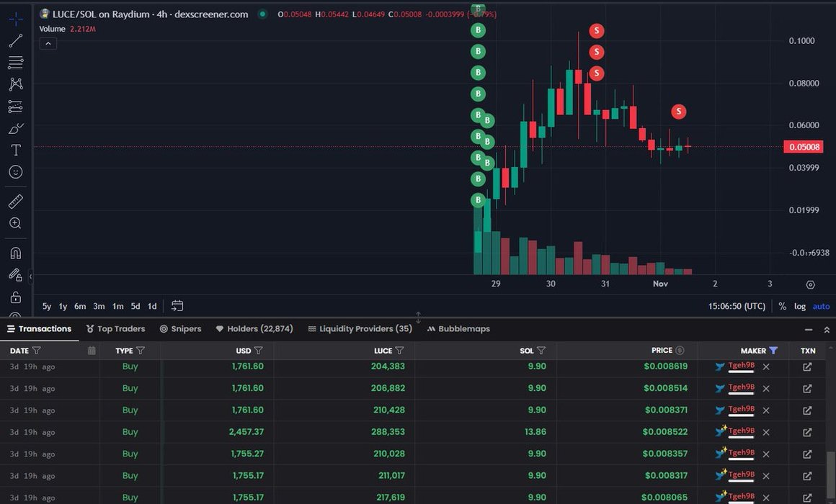This screenshot has height=504, width=836.
Task: Filter transactions by DATE
Action: tap(36, 351)
